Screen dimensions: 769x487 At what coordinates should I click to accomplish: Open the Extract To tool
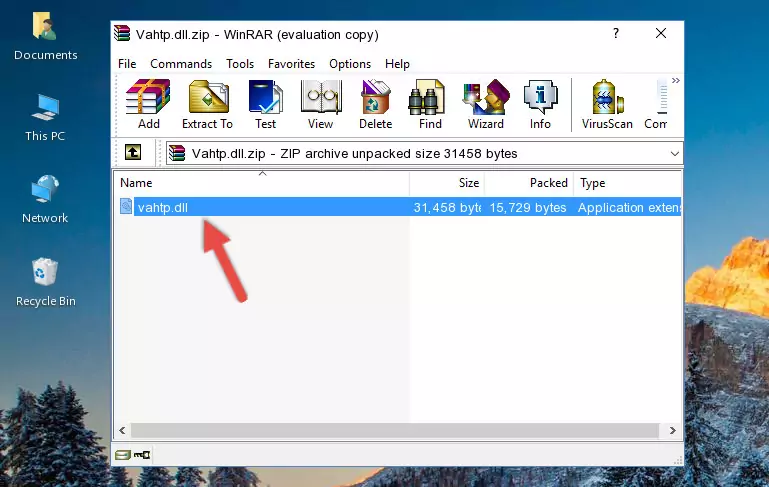tap(207, 104)
